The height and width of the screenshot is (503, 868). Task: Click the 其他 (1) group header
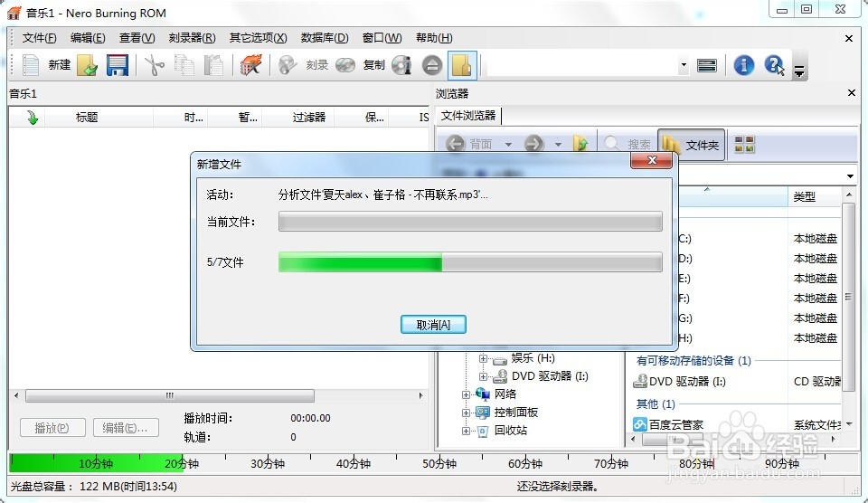tap(656, 403)
